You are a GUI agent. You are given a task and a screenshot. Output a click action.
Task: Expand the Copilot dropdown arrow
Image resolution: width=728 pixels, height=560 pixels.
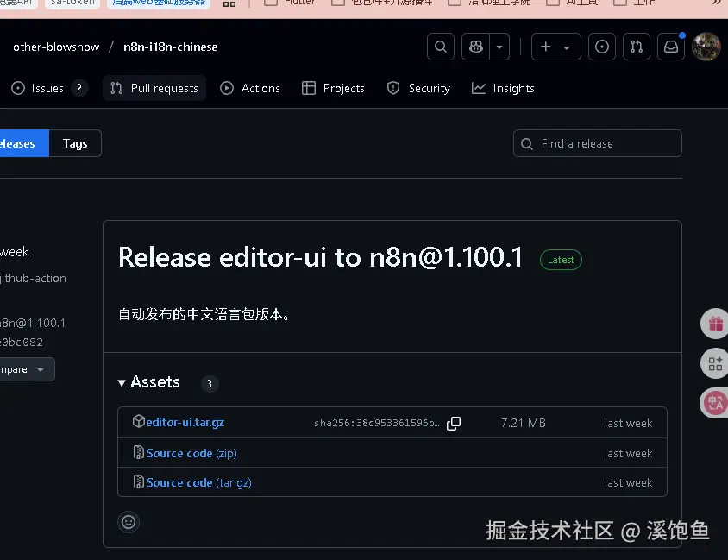pos(499,47)
